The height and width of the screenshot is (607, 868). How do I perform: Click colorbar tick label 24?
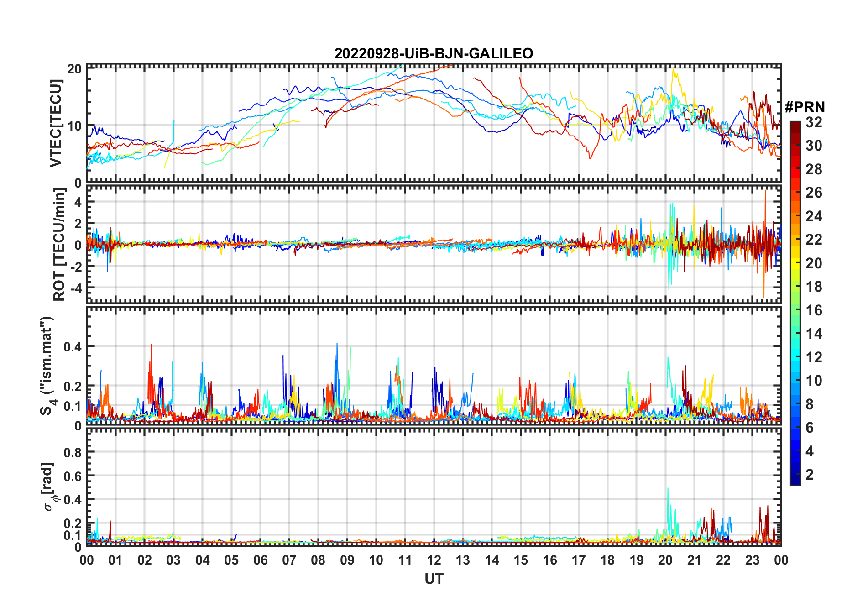coord(813,216)
